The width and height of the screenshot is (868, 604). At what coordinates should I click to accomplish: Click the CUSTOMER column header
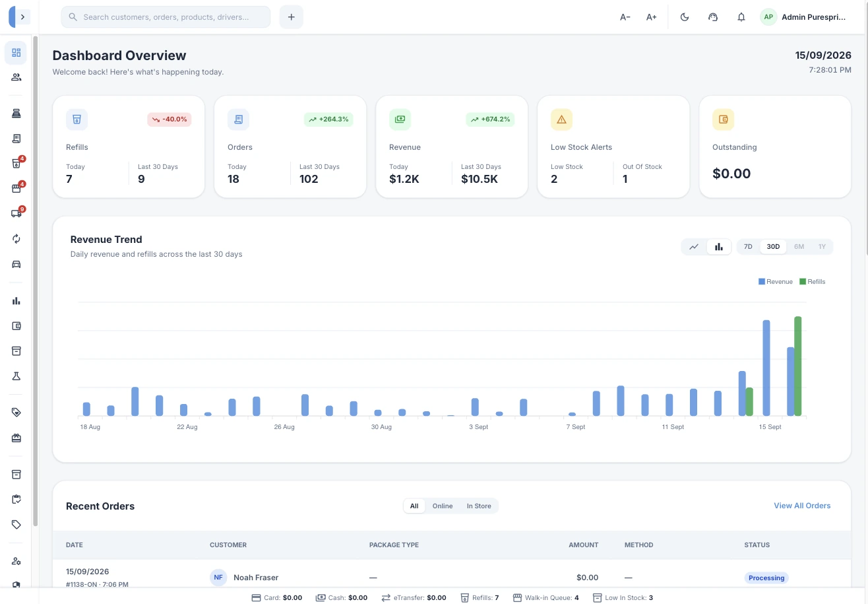click(x=228, y=545)
